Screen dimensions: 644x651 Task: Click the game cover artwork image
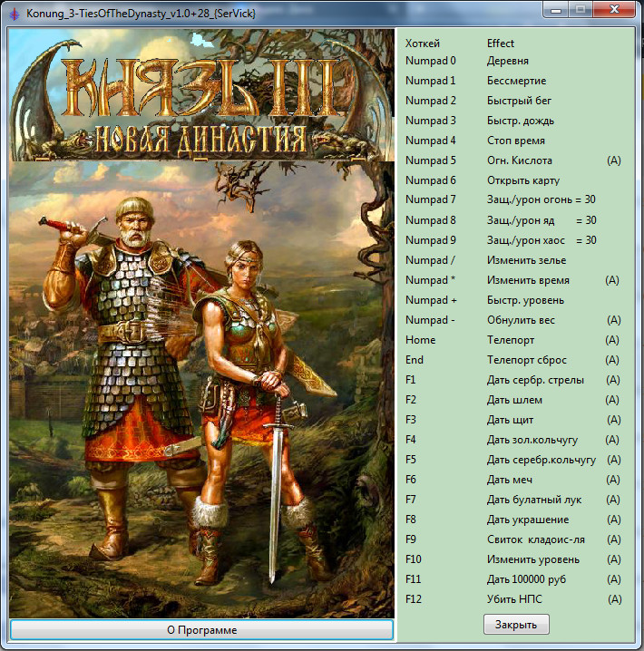click(201, 323)
